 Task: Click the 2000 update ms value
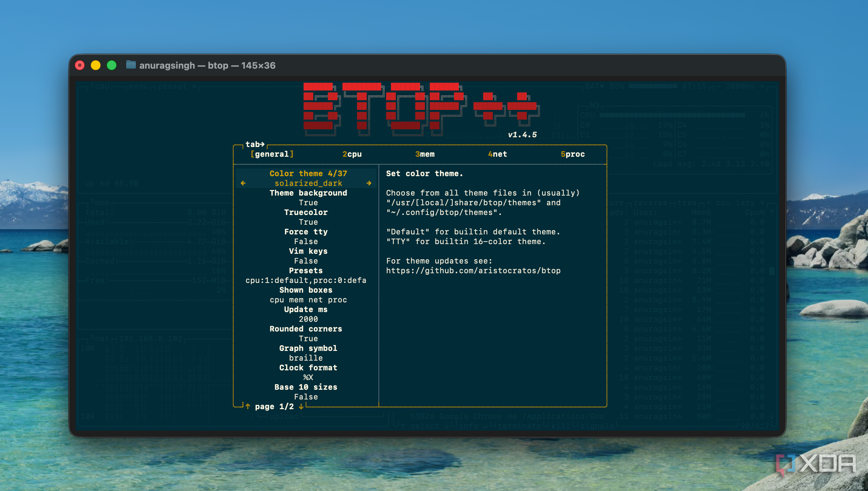pos(308,319)
